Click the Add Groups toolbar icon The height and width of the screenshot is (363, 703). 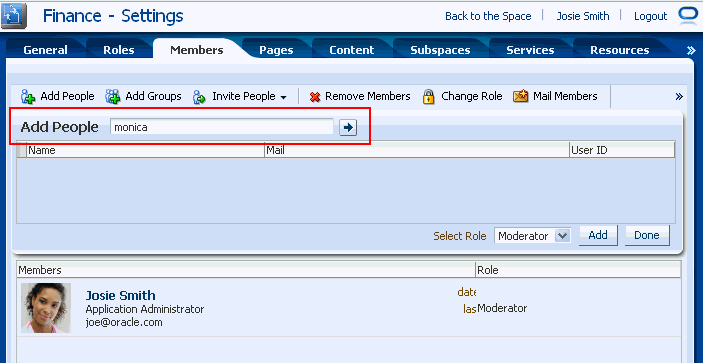[113, 97]
